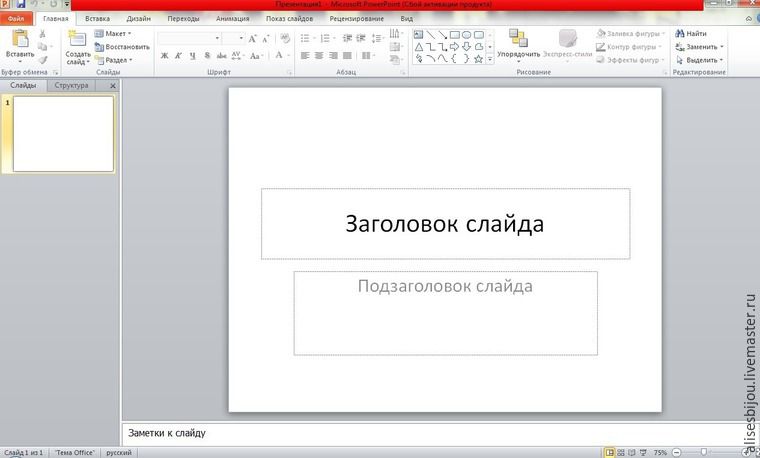Open the Layout (Макет) dropdown

[115, 33]
